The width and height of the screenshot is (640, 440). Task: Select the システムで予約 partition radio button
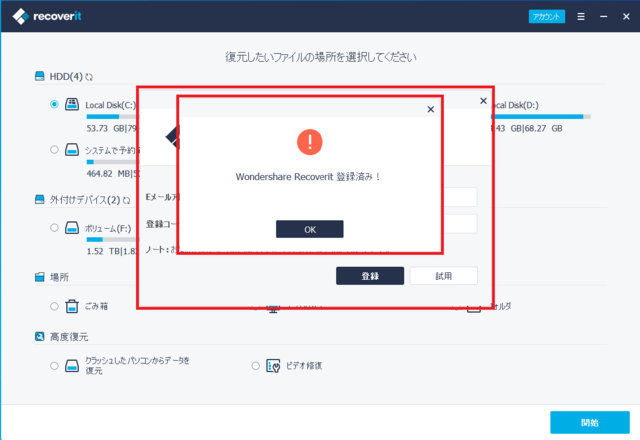click(54, 149)
